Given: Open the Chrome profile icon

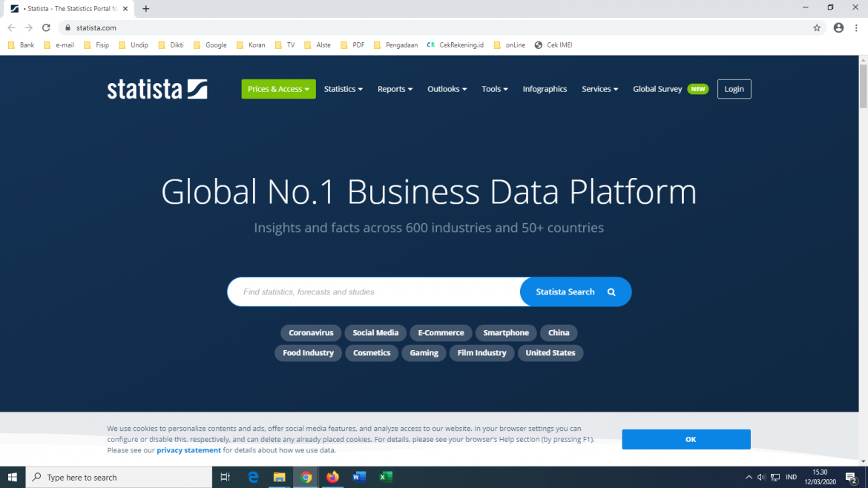Looking at the screenshot, I should pos(838,27).
